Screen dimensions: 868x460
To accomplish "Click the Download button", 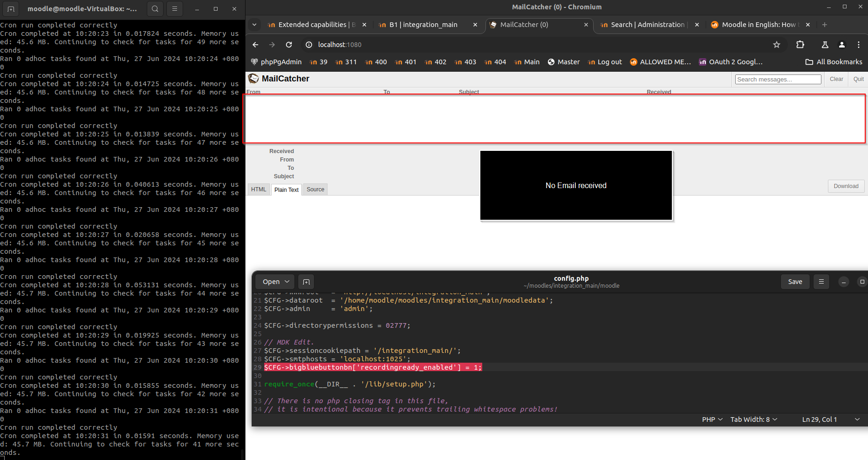I will (846, 186).
